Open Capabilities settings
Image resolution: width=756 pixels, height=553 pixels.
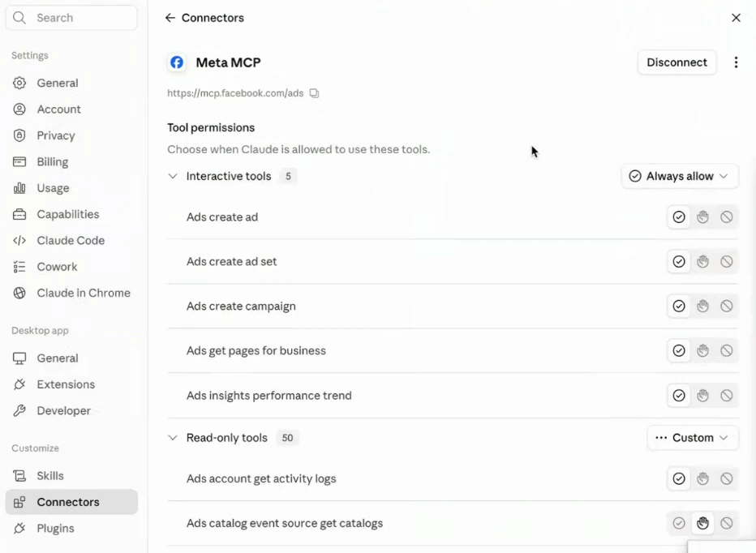[71, 214]
